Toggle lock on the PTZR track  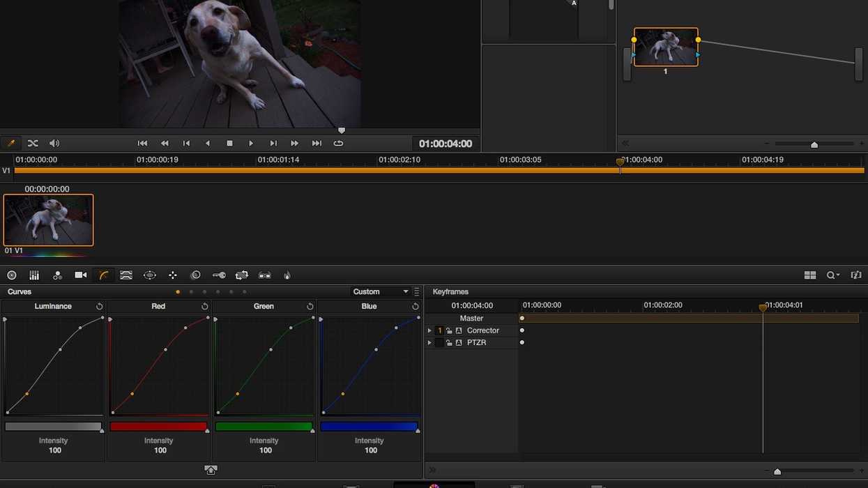(x=449, y=343)
